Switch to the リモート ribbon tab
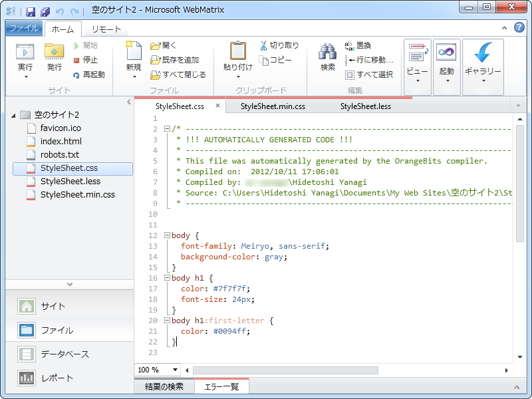Screen dimensions: 532x399 pos(107,29)
